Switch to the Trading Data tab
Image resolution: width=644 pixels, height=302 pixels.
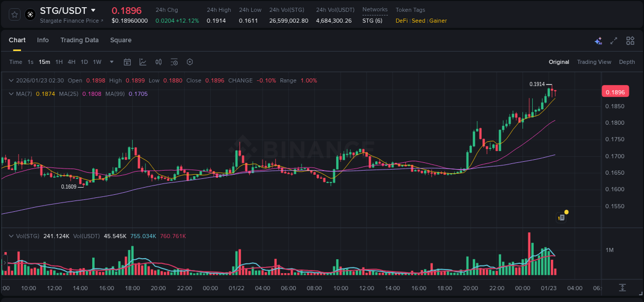pyautogui.click(x=79, y=40)
